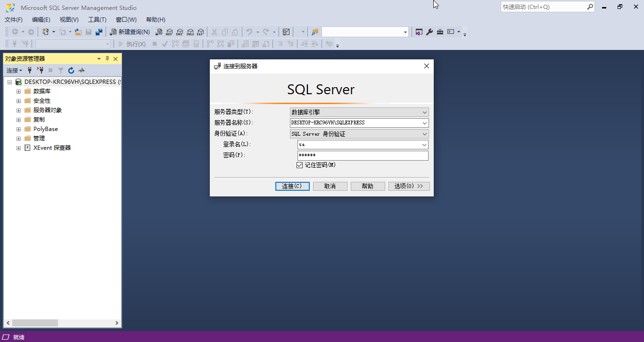Click the DMX query toolbar icon
The height and width of the screenshot is (342, 644).
pyautogui.click(x=180, y=32)
